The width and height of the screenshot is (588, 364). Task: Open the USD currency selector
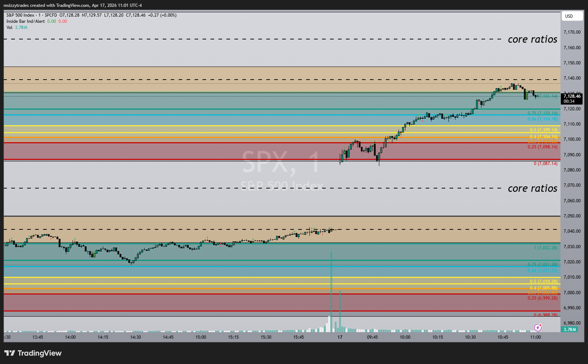pos(572,16)
